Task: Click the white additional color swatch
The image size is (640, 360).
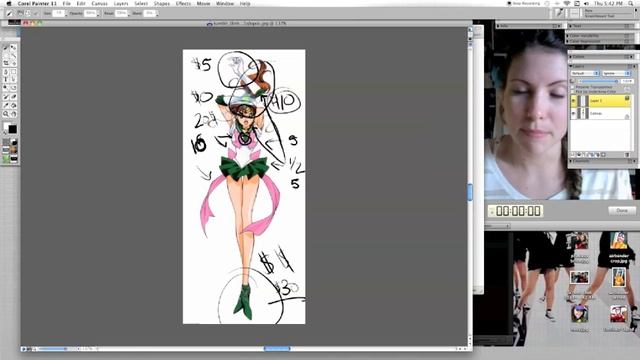Action: tap(6, 126)
